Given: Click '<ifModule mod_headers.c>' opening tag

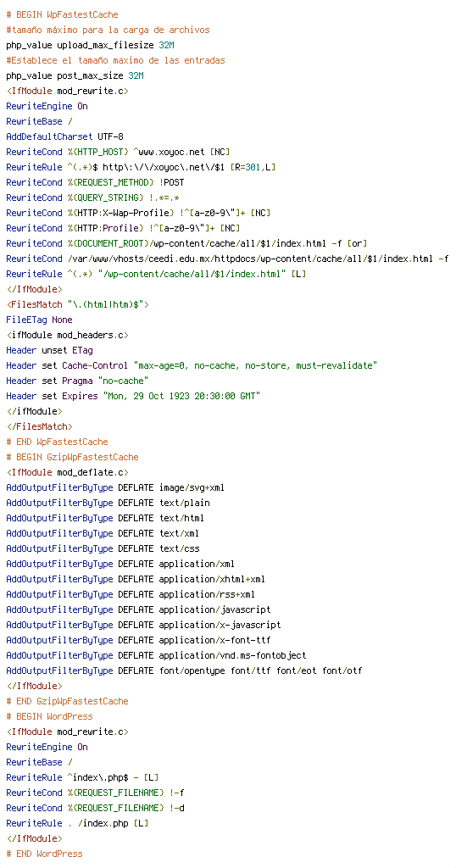Looking at the screenshot, I should pyautogui.click(x=68, y=335).
